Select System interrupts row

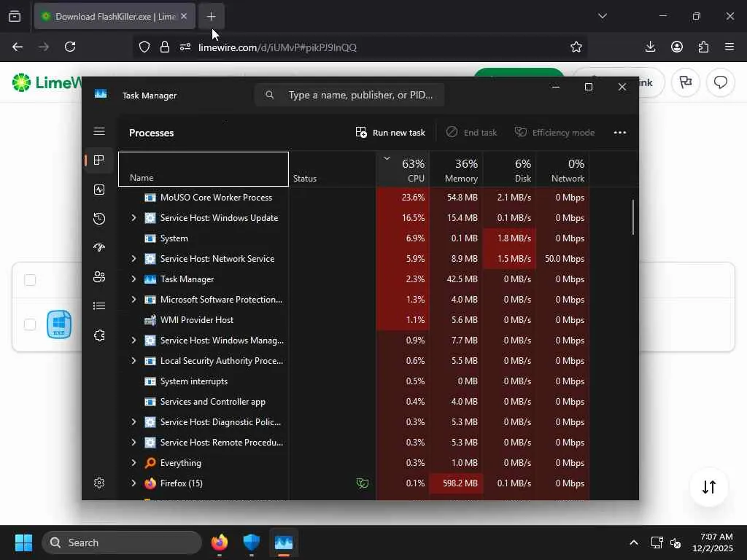click(x=354, y=381)
